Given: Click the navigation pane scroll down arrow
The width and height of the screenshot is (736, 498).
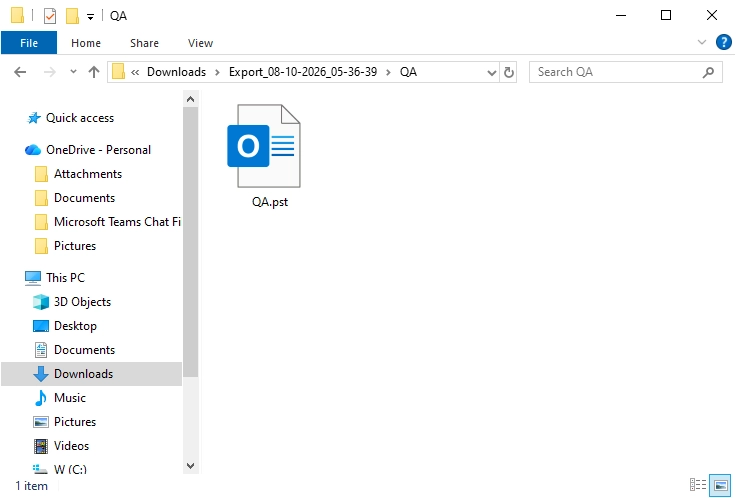Looking at the screenshot, I should point(190,466).
